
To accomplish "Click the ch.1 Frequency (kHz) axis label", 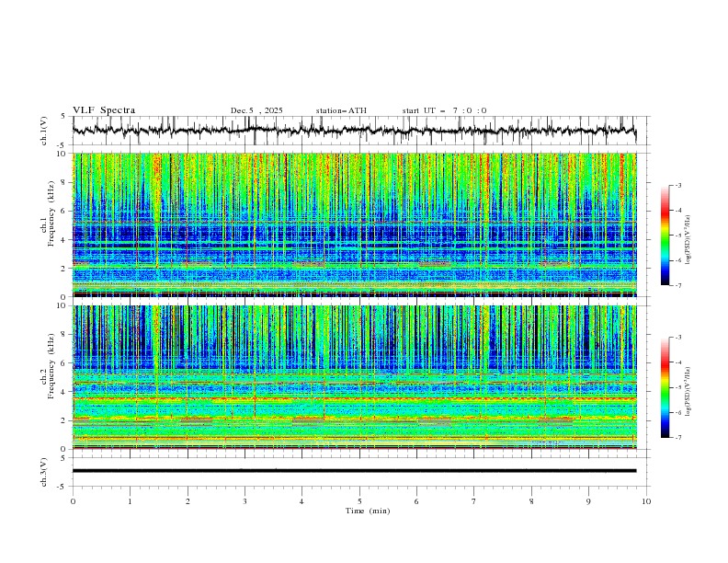I will (x=48, y=212).
